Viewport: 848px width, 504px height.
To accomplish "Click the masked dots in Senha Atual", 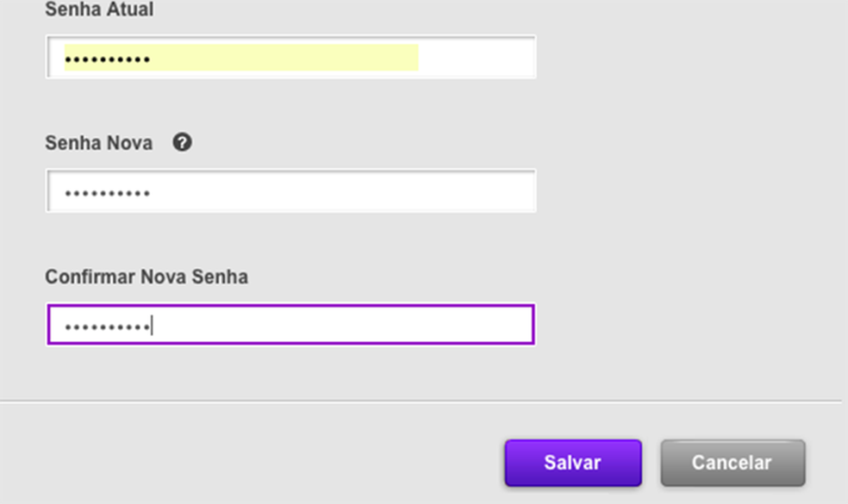I will coord(107,60).
